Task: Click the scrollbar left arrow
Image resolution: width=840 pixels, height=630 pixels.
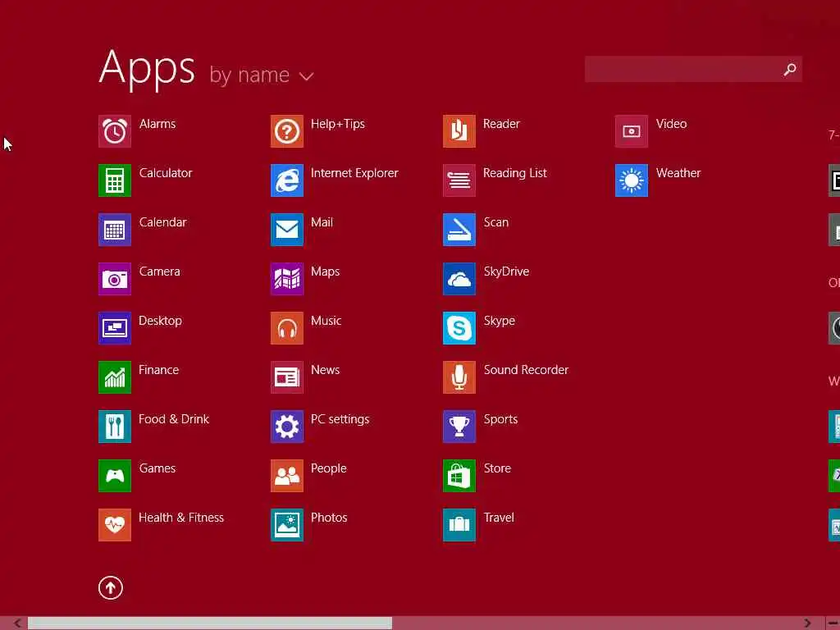Action: 17,623
